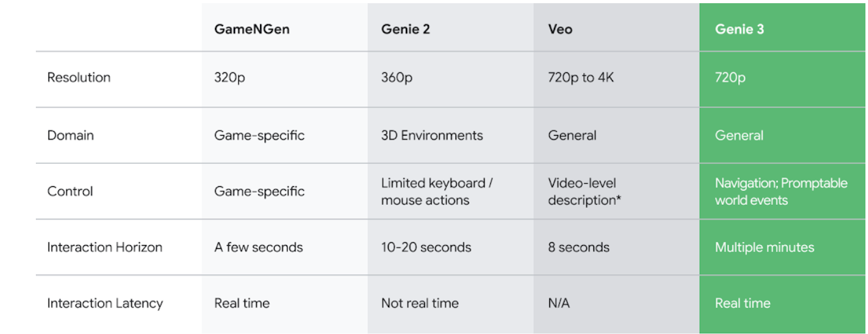Click the Control row label

click(x=70, y=191)
